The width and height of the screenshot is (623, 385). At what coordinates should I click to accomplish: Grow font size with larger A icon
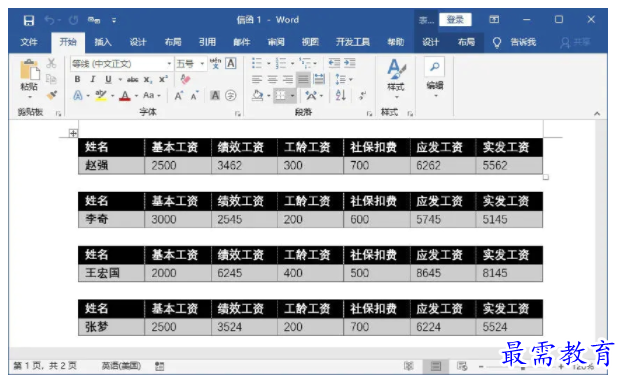pos(178,95)
